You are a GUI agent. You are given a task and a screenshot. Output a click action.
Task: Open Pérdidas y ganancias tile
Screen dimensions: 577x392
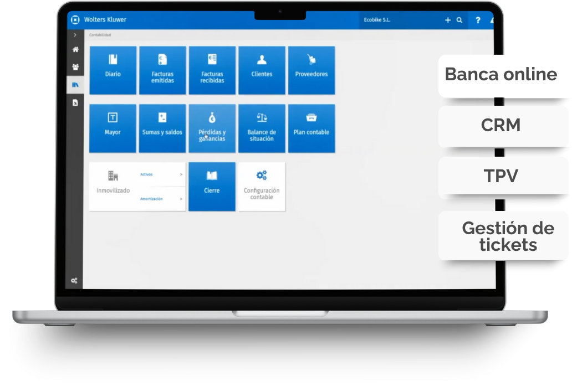[212, 128]
